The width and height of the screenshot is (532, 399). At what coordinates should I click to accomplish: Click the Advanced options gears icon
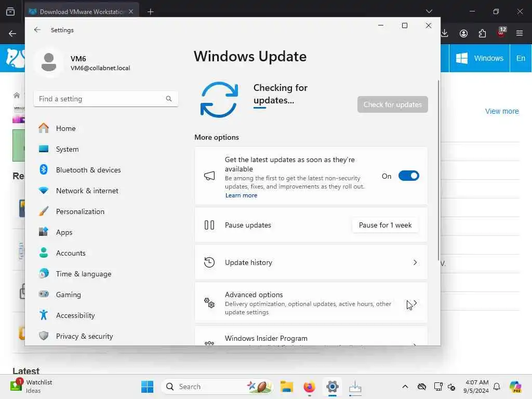pyautogui.click(x=209, y=303)
